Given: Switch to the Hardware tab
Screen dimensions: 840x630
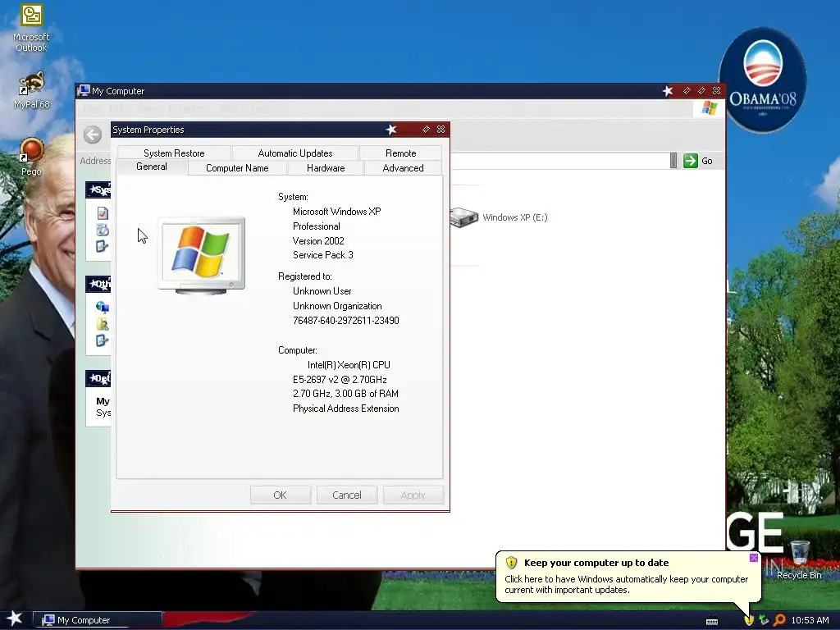Looking at the screenshot, I should pos(326,167).
